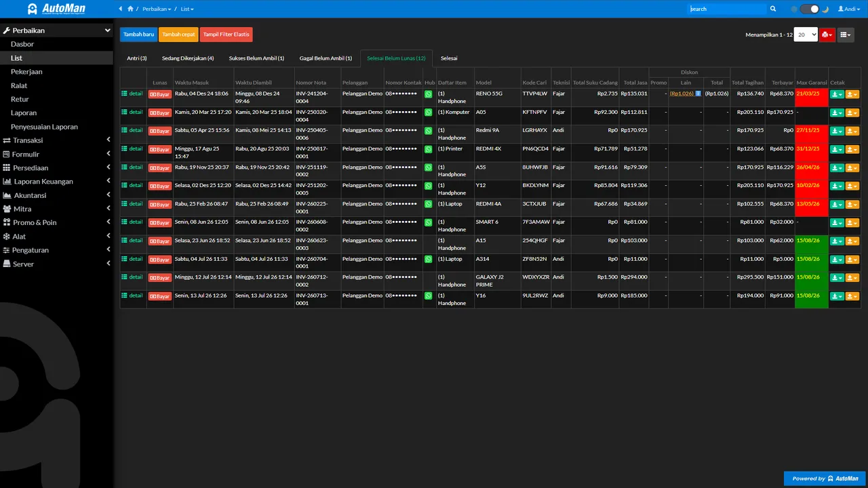Switch to Sukses Belum Ambil (1) tab
The image size is (868, 488).
coord(256,58)
